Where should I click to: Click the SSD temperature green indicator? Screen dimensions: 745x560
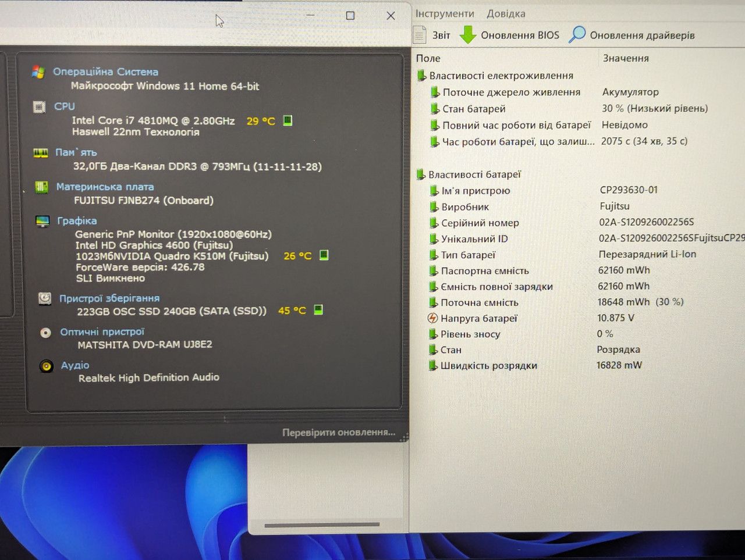[x=318, y=309]
